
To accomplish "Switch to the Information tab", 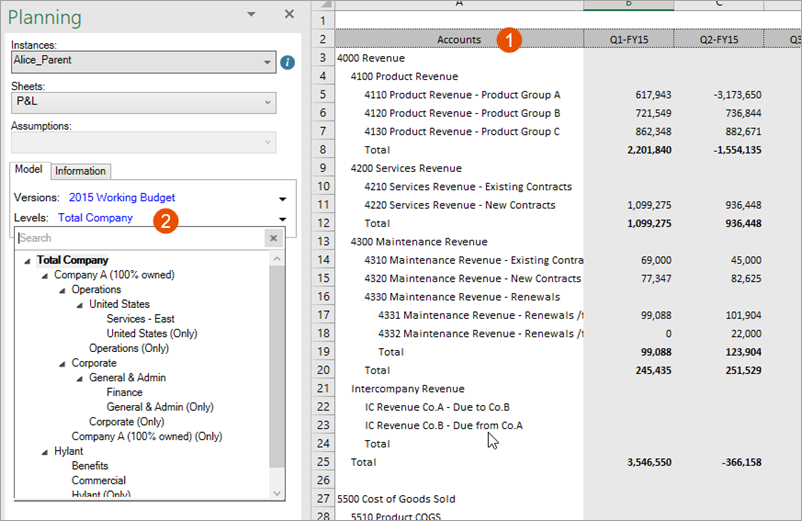I will 80,171.
